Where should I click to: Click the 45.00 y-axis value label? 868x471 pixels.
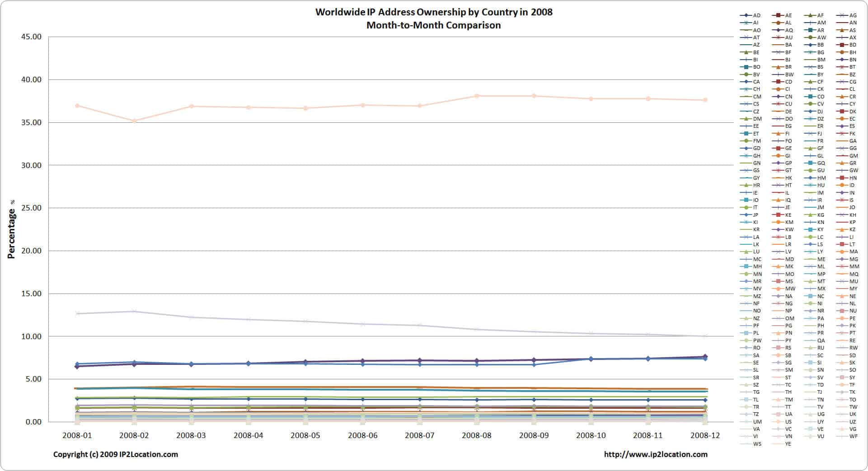click(31, 37)
